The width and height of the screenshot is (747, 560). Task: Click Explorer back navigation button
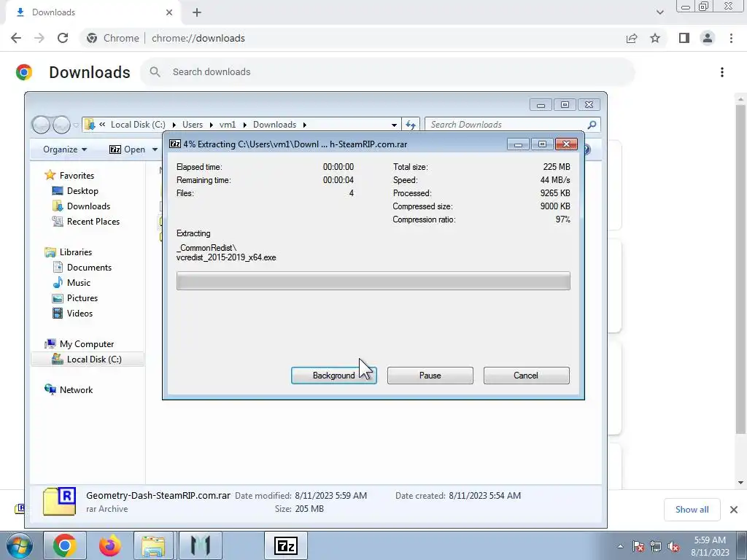pyautogui.click(x=41, y=125)
